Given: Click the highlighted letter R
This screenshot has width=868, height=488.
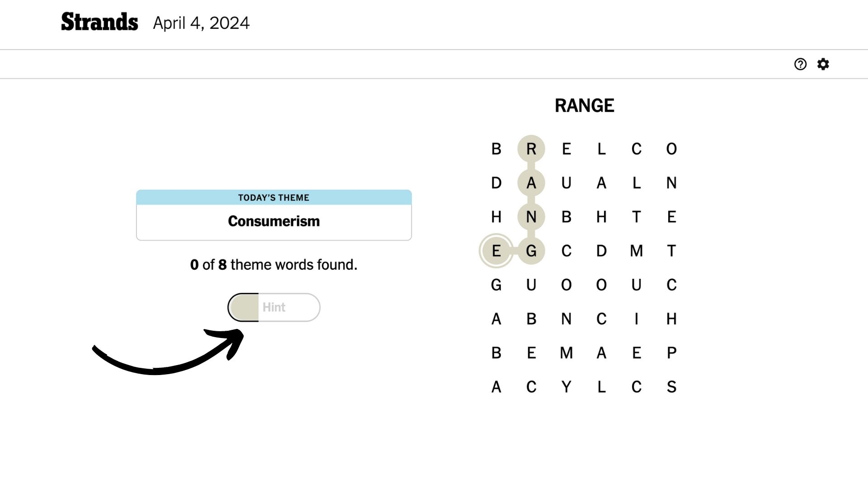Looking at the screenshot, I should coord(531,149).
